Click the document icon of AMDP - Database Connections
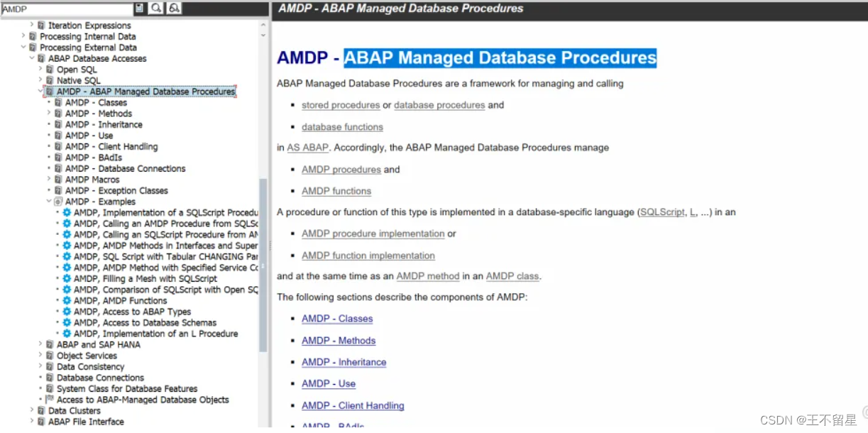Image resolution: width=868 pixels, height=433 pixels. point(58,168)
